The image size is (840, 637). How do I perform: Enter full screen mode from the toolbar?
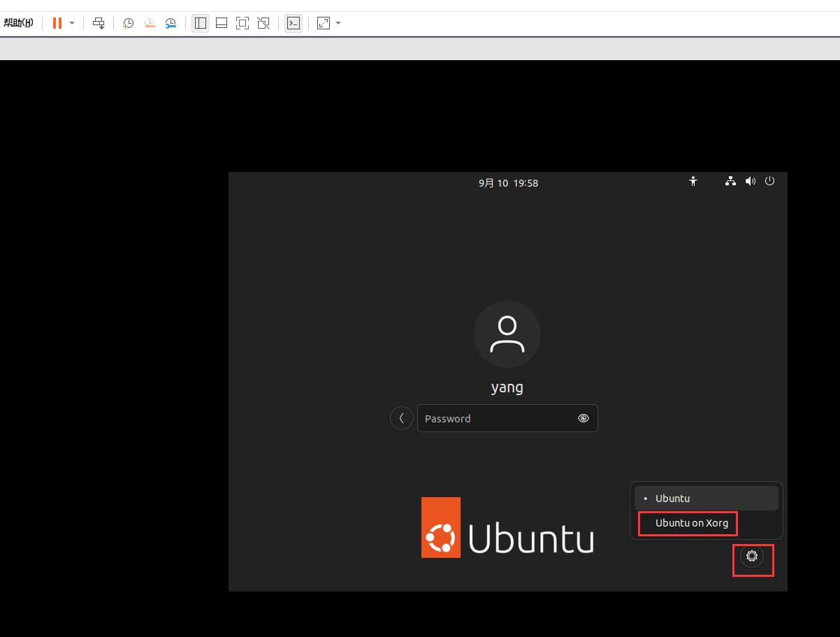(x=242, y=23)
